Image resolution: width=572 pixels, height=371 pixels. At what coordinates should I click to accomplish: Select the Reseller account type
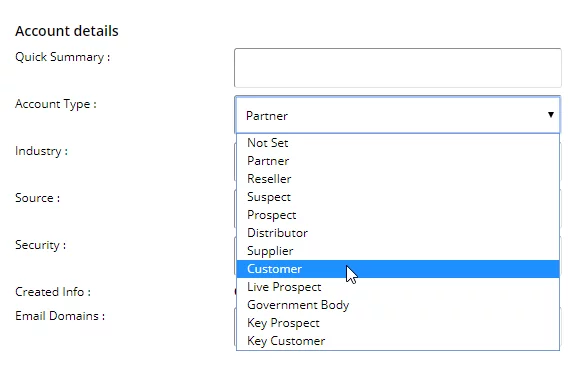click(x=398, y=179)
